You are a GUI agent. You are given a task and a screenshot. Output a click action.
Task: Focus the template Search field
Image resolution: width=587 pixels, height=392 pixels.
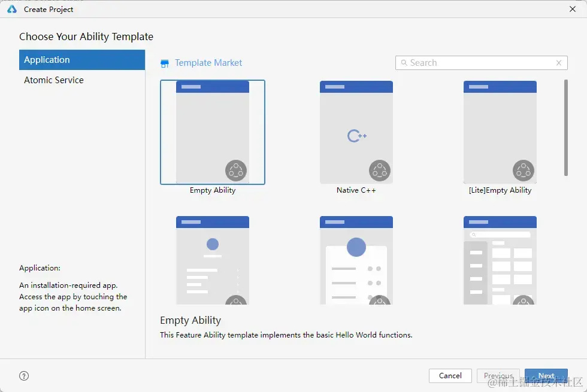482,63
